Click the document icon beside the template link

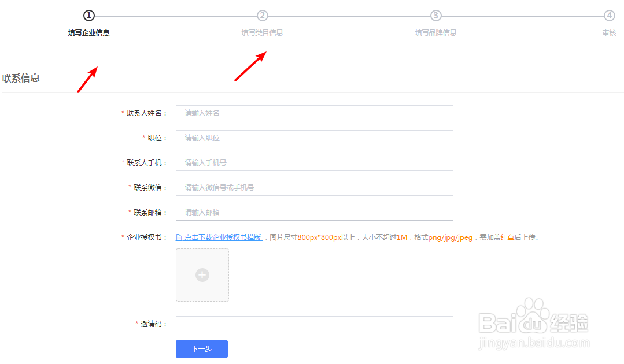coord(179,237)
